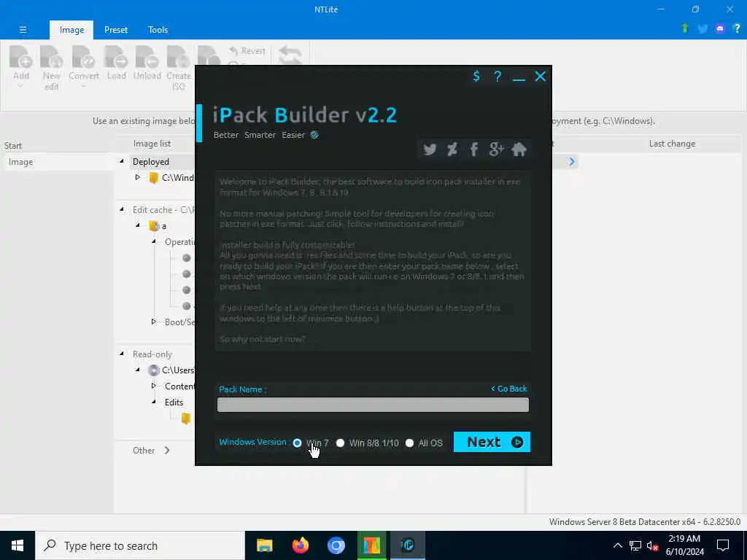Screen dimensions: 747x560
Task: Select Win 7 radio button
Action: click(x=298, y=443)
